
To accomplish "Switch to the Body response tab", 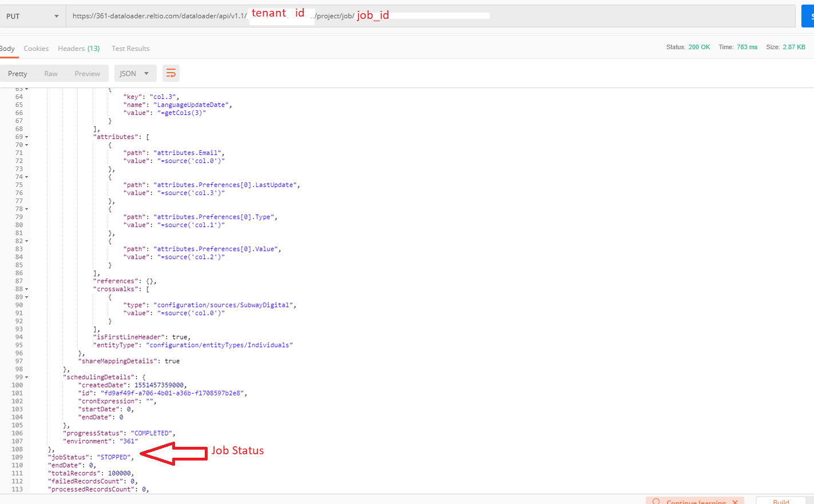I will tap(7, 49).
